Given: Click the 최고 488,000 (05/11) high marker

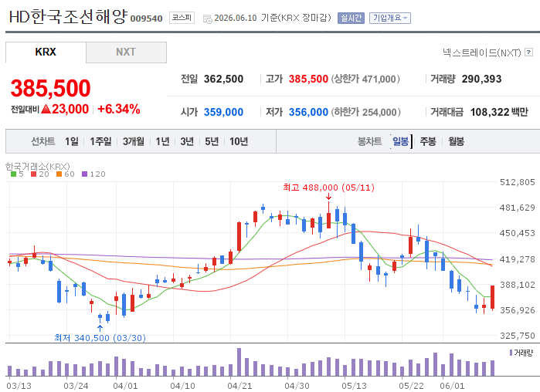Looking at the screenshot, I should click(328, 188).
